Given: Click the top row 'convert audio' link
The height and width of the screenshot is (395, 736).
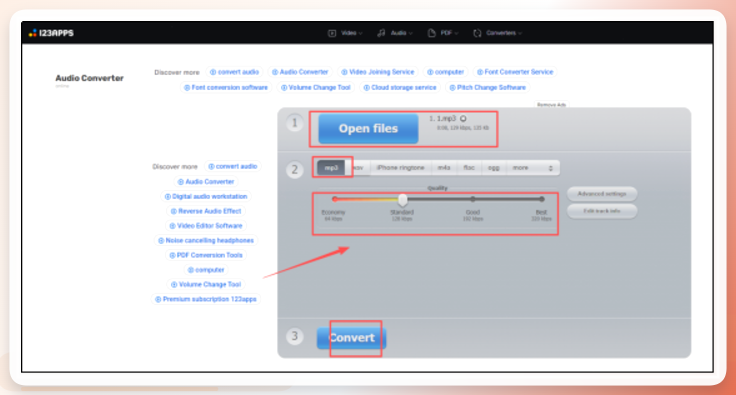Looking at the screenshot, I should pos(234,72).
